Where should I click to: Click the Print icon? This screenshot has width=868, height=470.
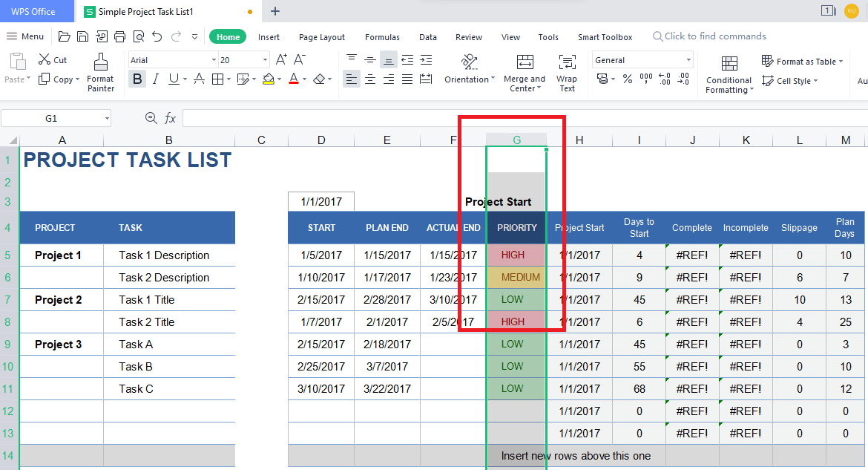pos(120,36)
